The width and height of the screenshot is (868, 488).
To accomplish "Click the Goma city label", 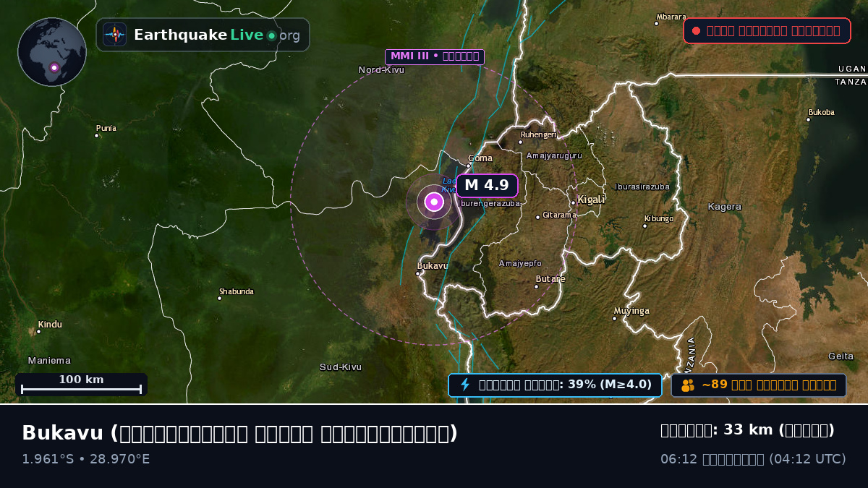I will 480,158.
